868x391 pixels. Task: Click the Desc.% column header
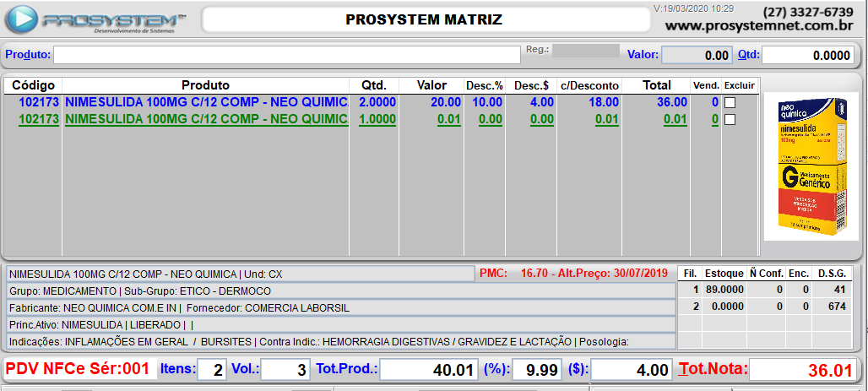(x=485, y=85)
